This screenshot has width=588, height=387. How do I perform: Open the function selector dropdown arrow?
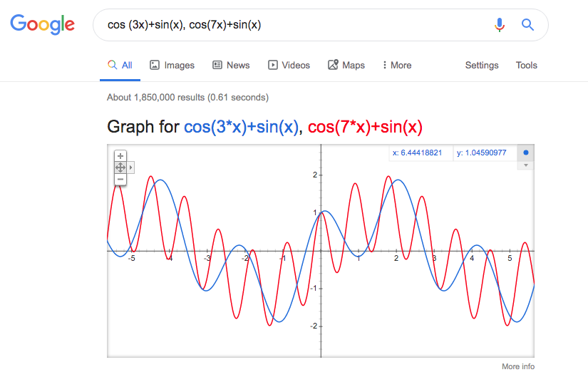526,165
